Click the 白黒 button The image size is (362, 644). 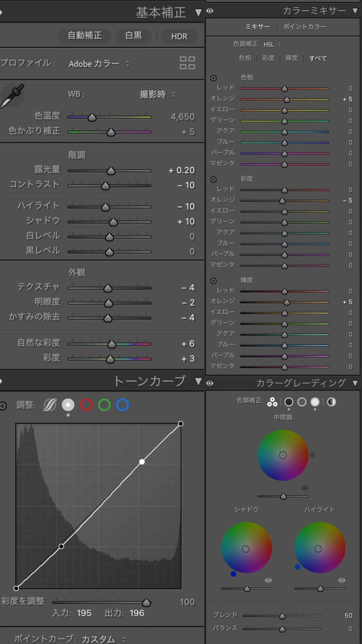point(134,36)
